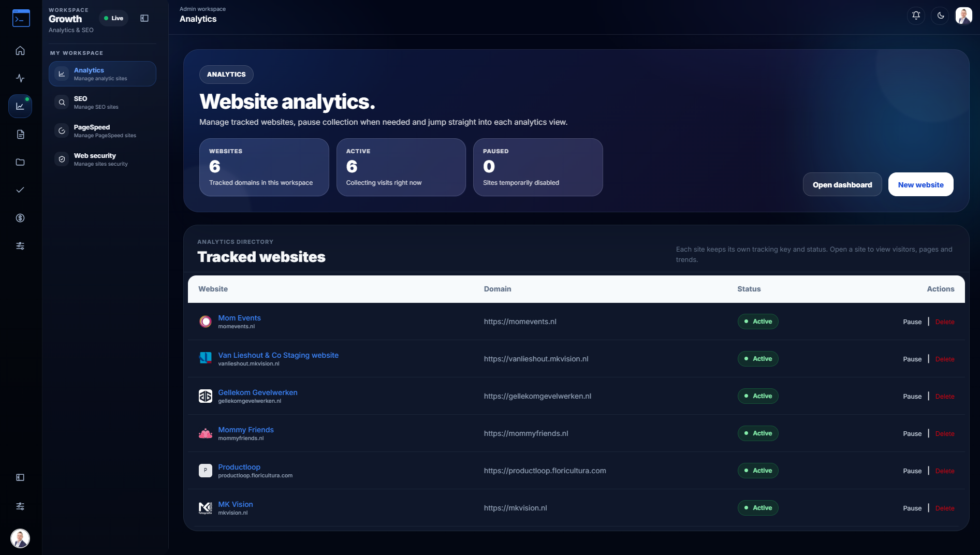This screenshot has width=980, height=555.
Task: Toggle dark mode with moon icon
Action: point(941,16)
